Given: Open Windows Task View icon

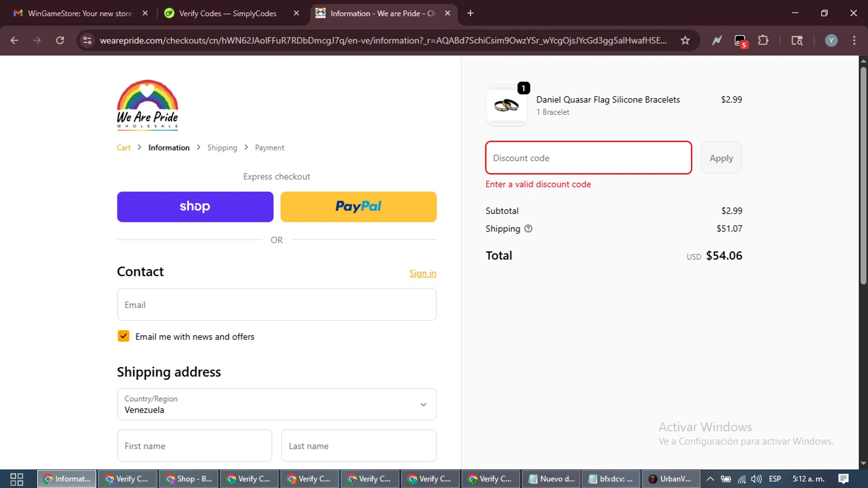Looking at the screenshot, I should coord(17,479).
